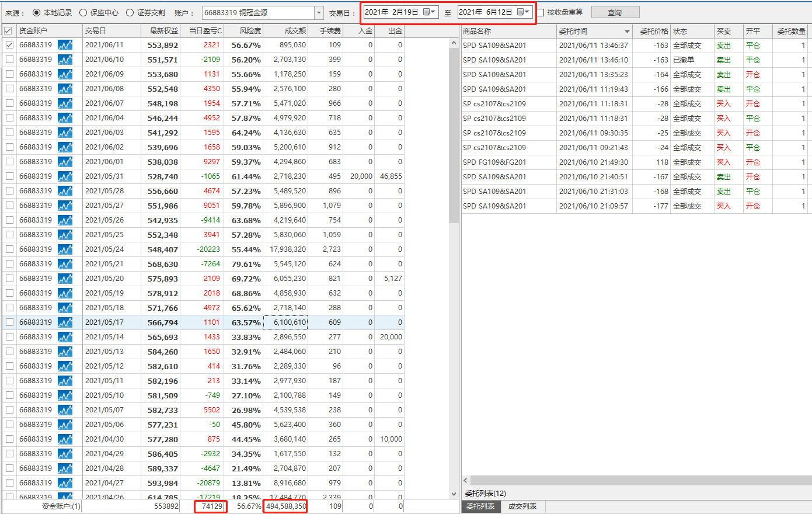Click chart icon in 2021/05/24 row
Image resolution: width=812 pixels, height=514 pixels.
(x=65, y=249)
